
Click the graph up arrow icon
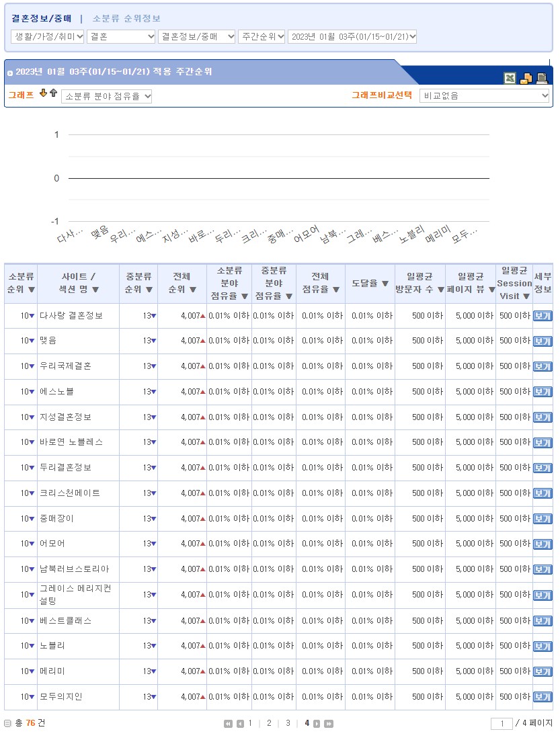(53, 93)
